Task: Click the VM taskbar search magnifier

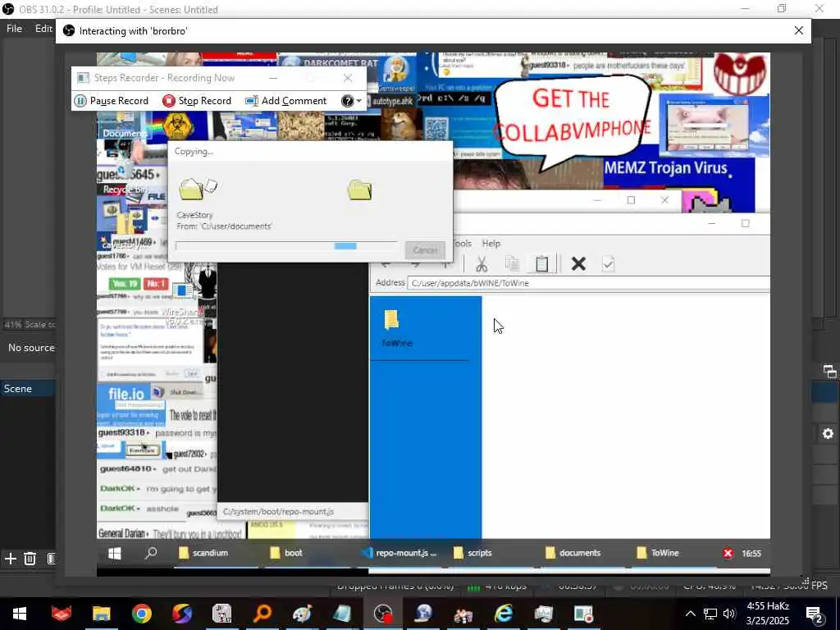Action: click(x=151, y=553)
